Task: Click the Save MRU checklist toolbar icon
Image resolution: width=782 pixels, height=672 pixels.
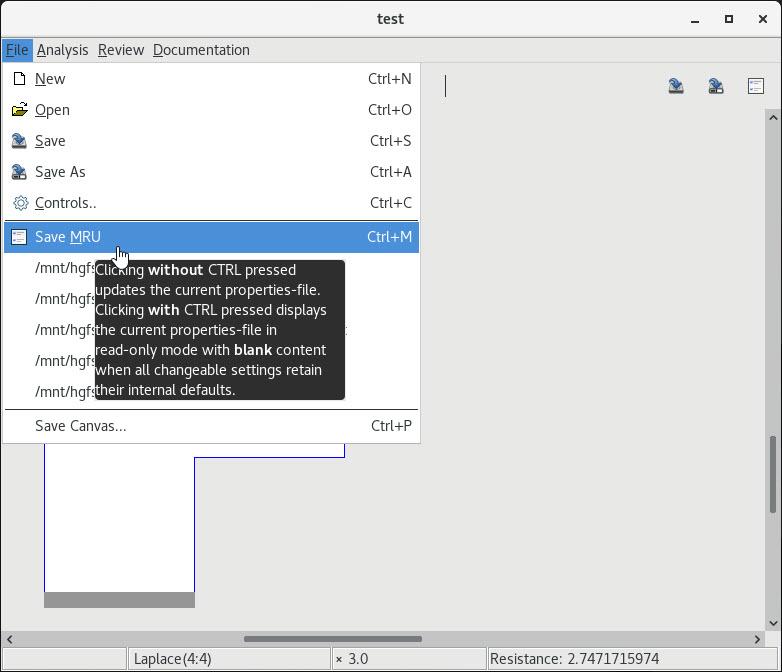Action: pyautogui.click(x=756, y=87)
